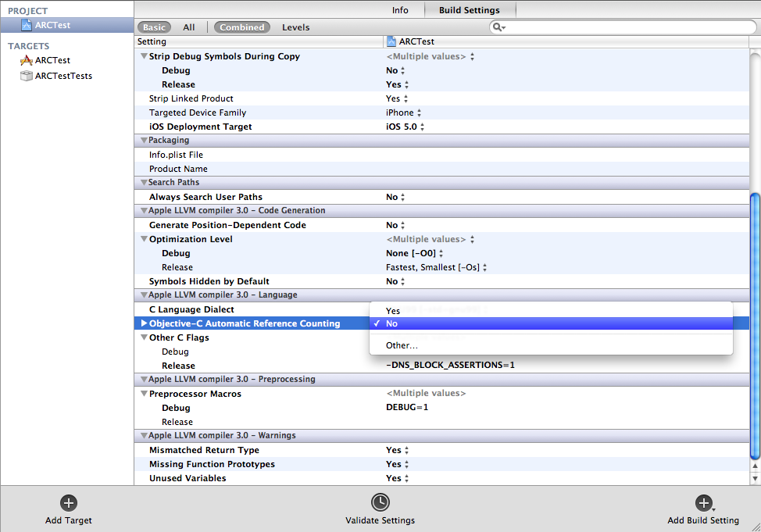This screenshot has height=532, width=761.
Task: Open Strip Debug Symbols Multiple values popup
Action: click(430, 56)
